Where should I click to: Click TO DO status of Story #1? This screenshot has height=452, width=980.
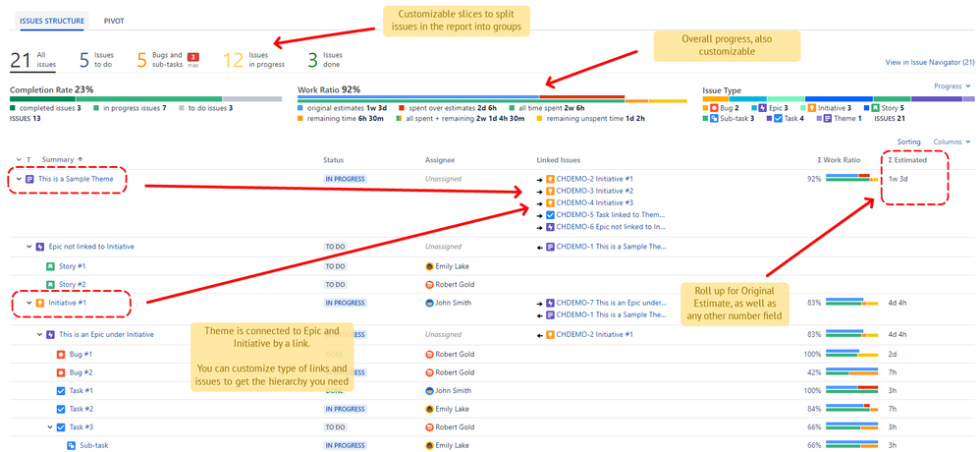(335, 266)
